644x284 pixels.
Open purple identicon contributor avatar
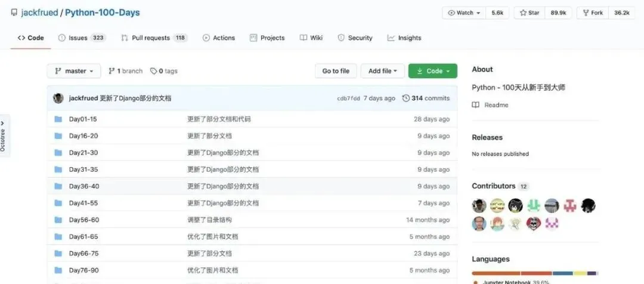pyautogui.click(x=552, y=224)
